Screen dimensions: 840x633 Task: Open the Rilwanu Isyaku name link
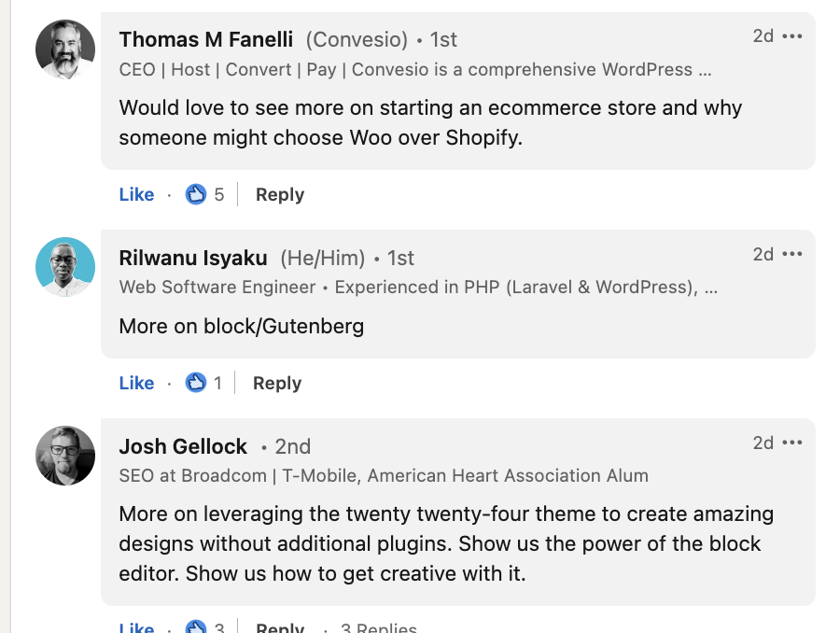pyautogui.click(x=193, y=258)
